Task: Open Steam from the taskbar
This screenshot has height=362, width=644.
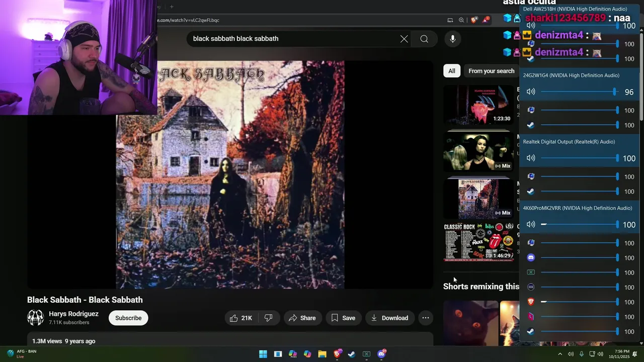Action: click(x=352, y=354)
